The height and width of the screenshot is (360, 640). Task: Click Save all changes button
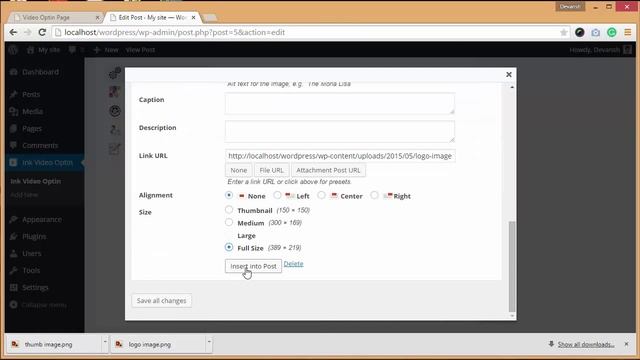pyautogui.click(x=162, y=301)
